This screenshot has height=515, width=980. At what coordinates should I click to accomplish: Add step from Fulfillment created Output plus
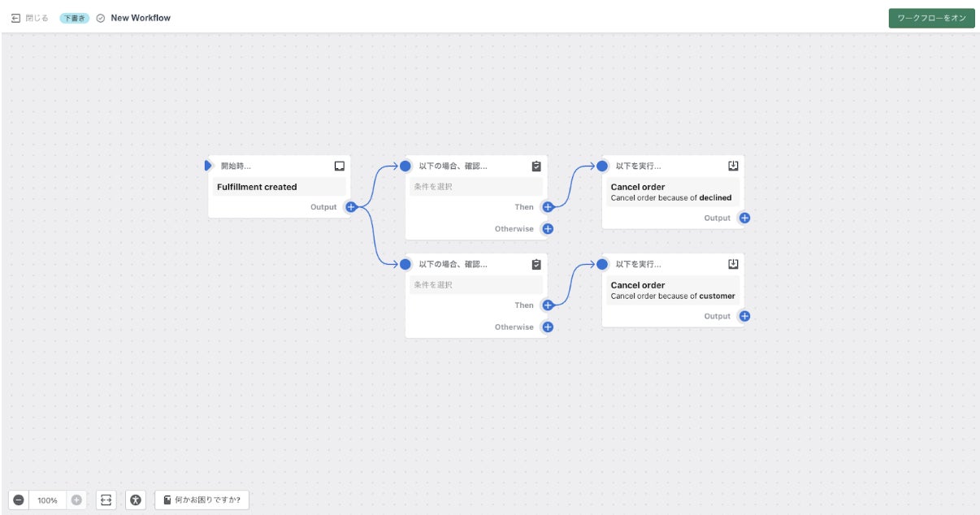351,207
